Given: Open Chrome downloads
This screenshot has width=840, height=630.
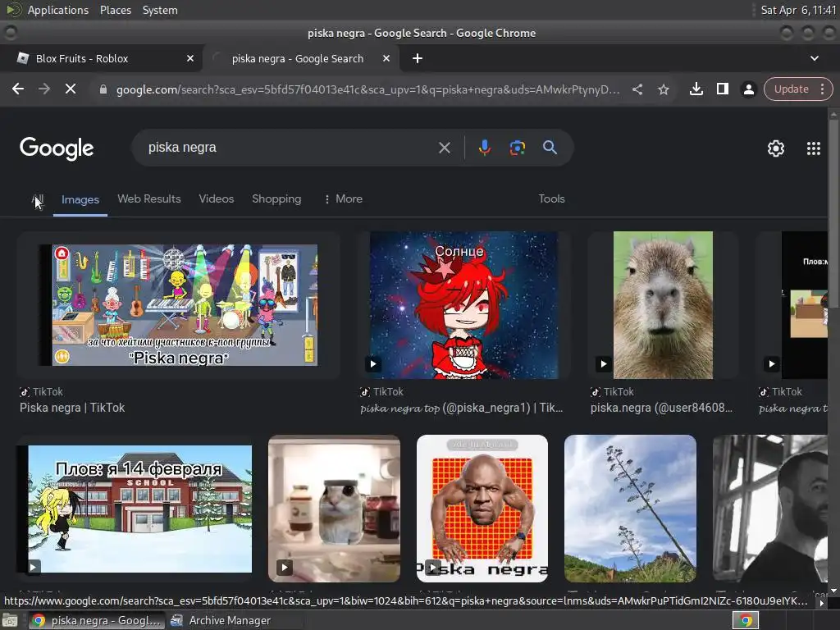Looking at the screenshot, I should [x=696, y=89].
